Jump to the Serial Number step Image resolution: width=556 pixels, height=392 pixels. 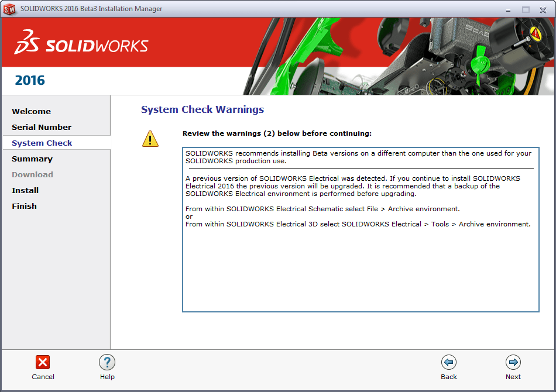[42, 127]
